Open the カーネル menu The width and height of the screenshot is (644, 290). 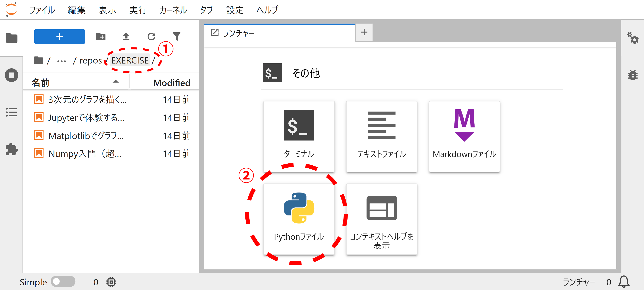click(x=173, y=10)
